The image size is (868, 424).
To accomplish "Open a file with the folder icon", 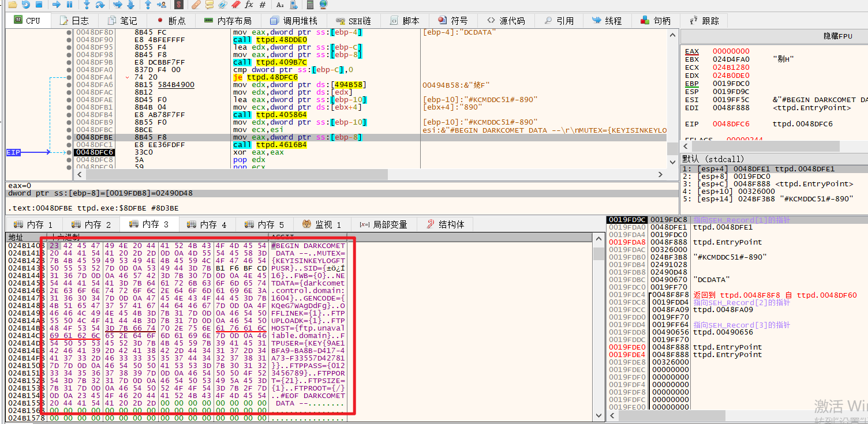I will click(x=12, y=5).
